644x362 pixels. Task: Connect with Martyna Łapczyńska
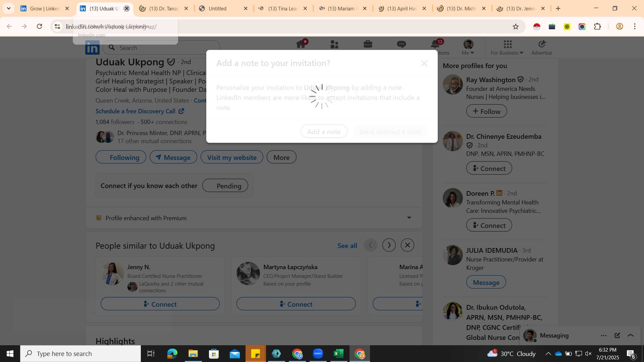(296, 304)
